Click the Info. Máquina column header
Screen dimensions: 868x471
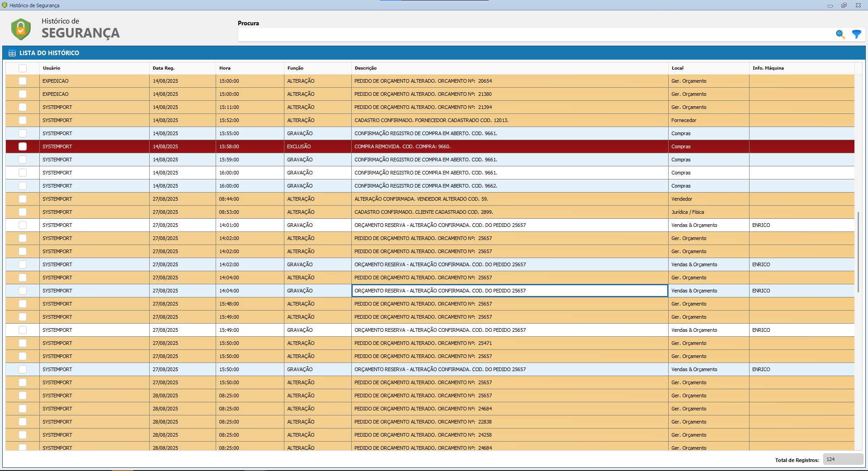pyautogui.click(x=768, y=68)
